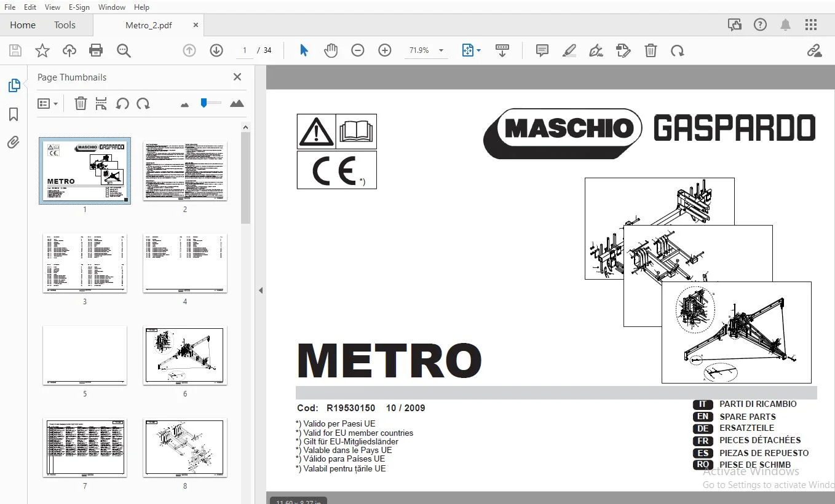Viewport: 835px width, 504px height.
Task: Open the Help menu
Action: pos(141,7)
